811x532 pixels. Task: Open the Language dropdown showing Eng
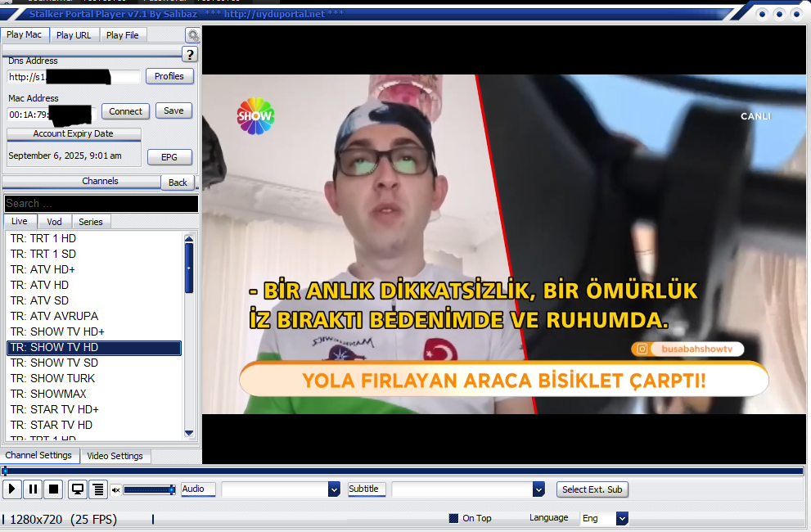[x=622, y=518]
